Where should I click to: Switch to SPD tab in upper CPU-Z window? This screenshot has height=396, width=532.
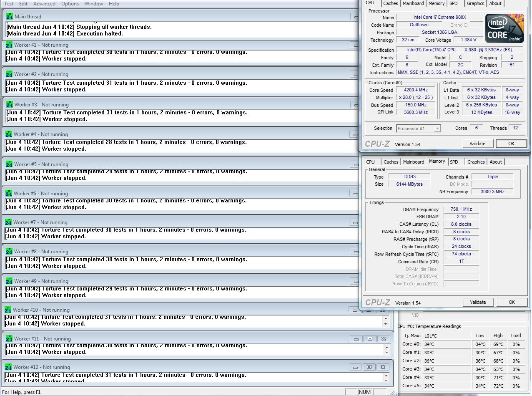tap(454, 3)
